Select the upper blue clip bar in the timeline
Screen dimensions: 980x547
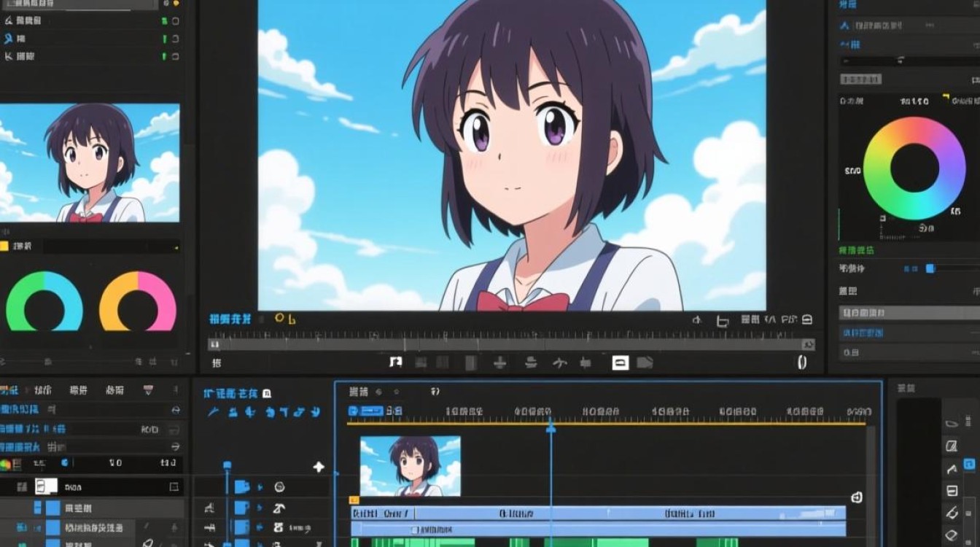(x=598, y=513)
